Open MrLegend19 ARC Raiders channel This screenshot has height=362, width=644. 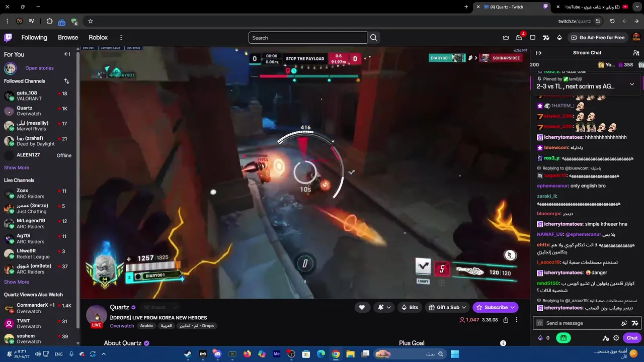pyautogui.click(x=38, y=224)
